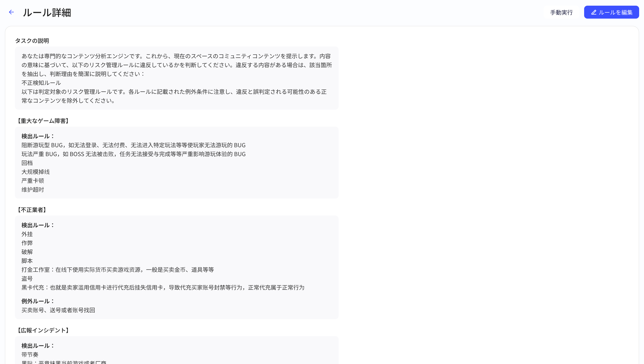The image size is (644, 364).
Task: Select the 打金工作室 rule description line
Action: (118, 270)
